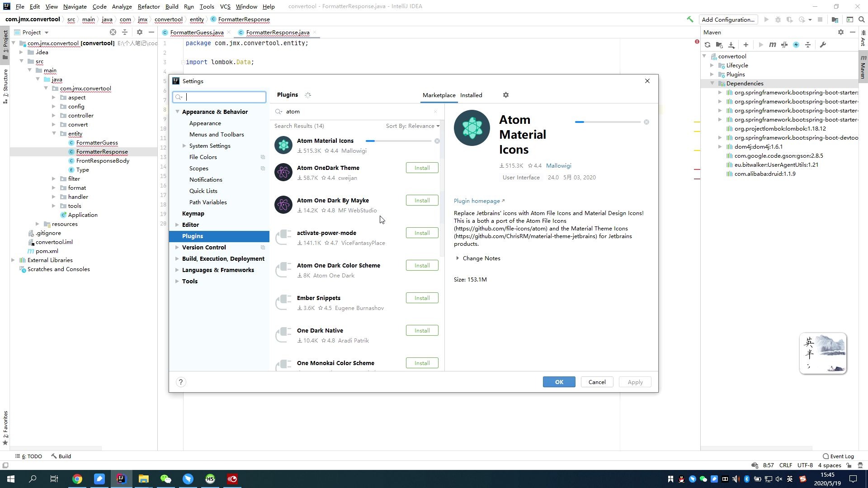Viewport: 868px width, 488px height.
Task: Click locate-file target icon in Project panel
Action: tap(113, 32)
